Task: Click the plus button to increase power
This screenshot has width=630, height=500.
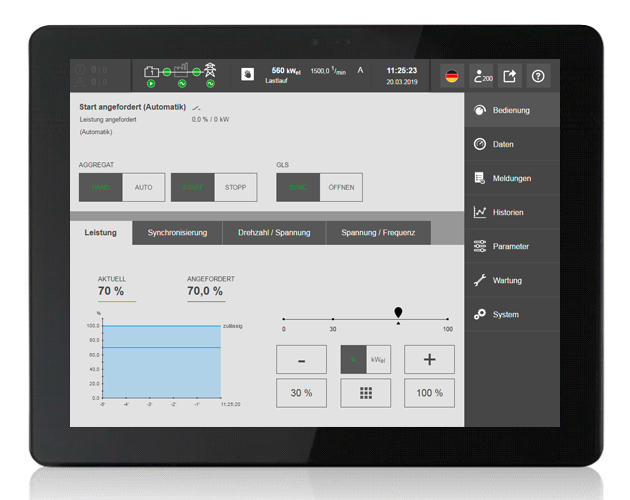Action: [x=430, y=359]
